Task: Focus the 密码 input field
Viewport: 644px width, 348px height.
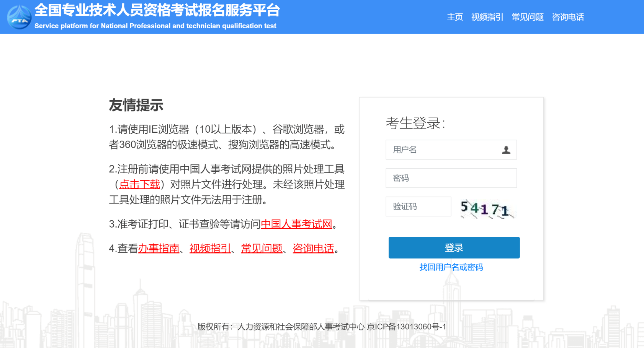Action: pos(451,178)
